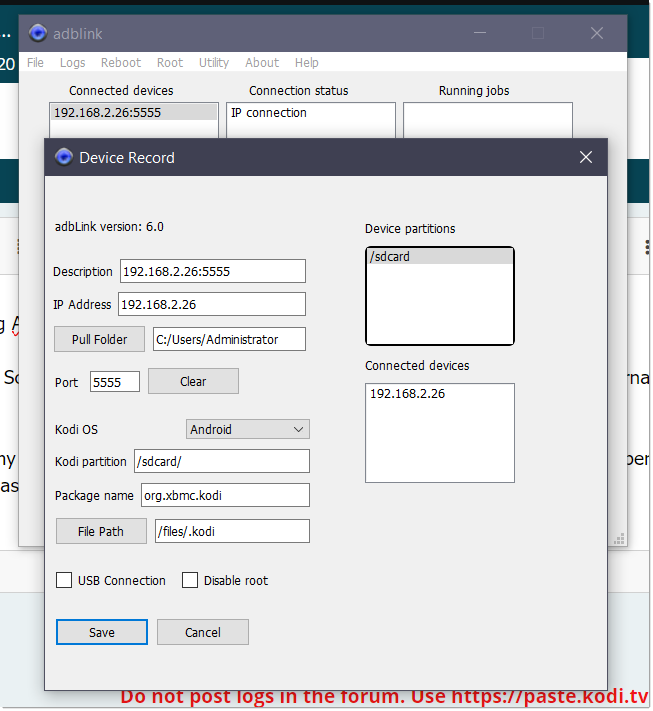
Task: Click the Device Record dialog icon
Action: coord(64,157)
